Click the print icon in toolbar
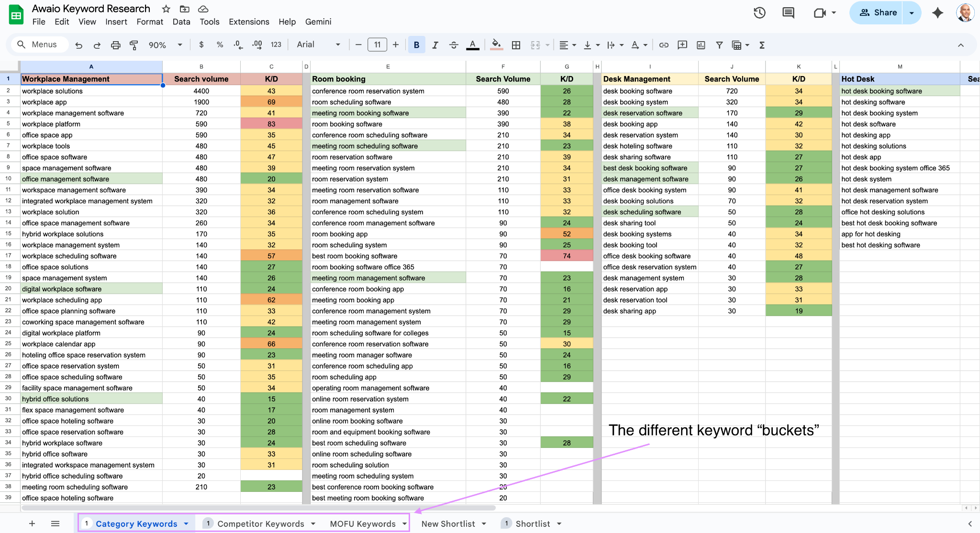This screenshot has height=533, width=980. coord(115,45)
